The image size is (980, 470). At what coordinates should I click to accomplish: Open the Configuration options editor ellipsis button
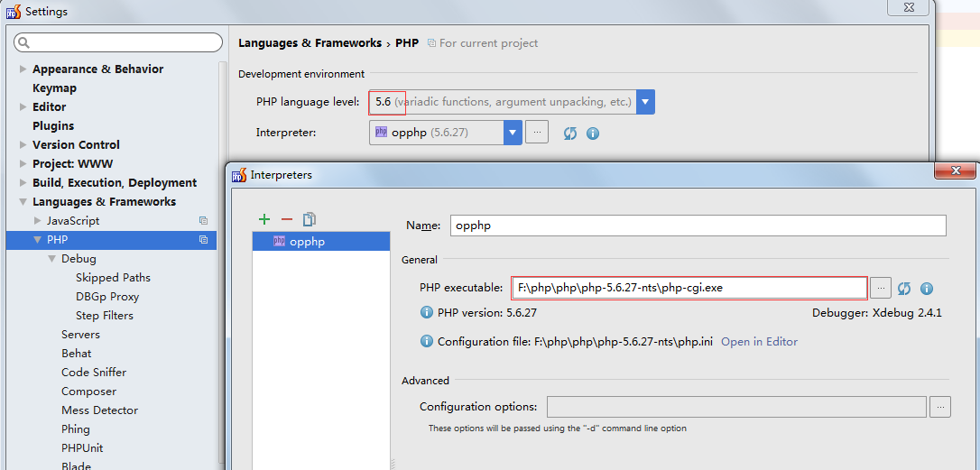(x=940, y=407)
